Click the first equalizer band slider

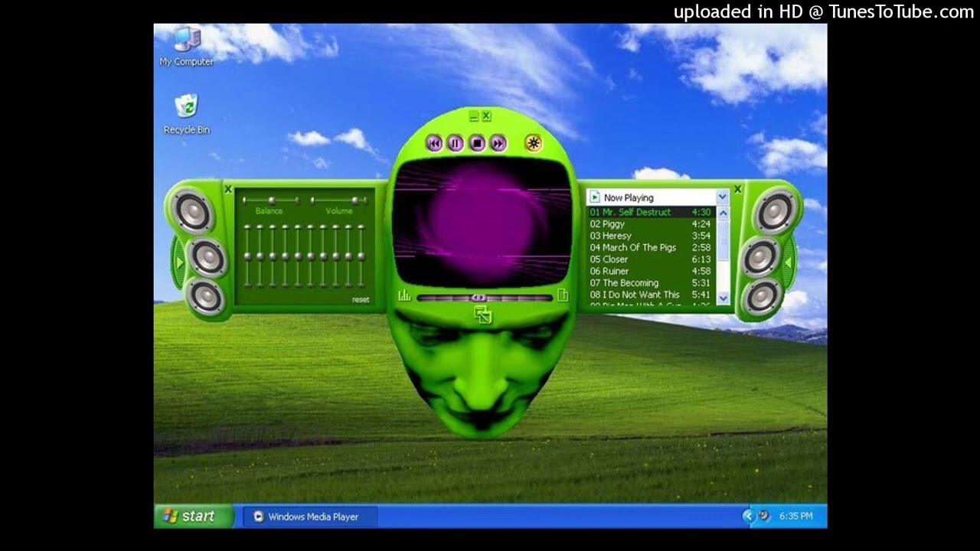(x=247, y=256)
